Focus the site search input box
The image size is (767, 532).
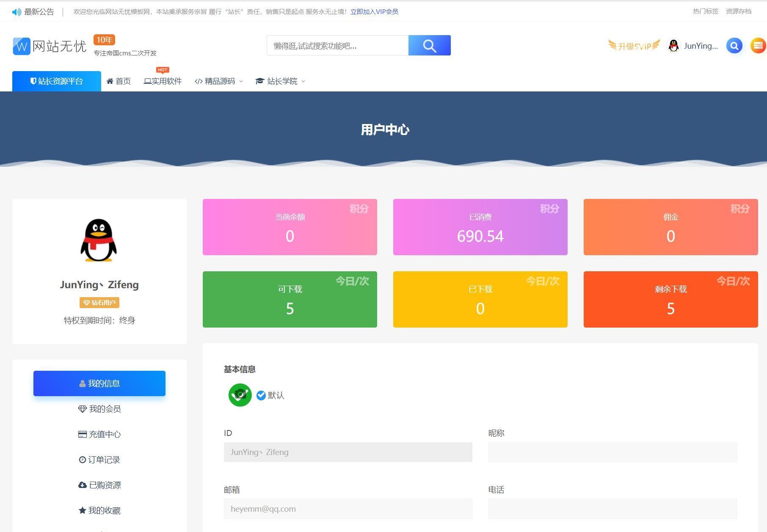click(x=337, y=45)
